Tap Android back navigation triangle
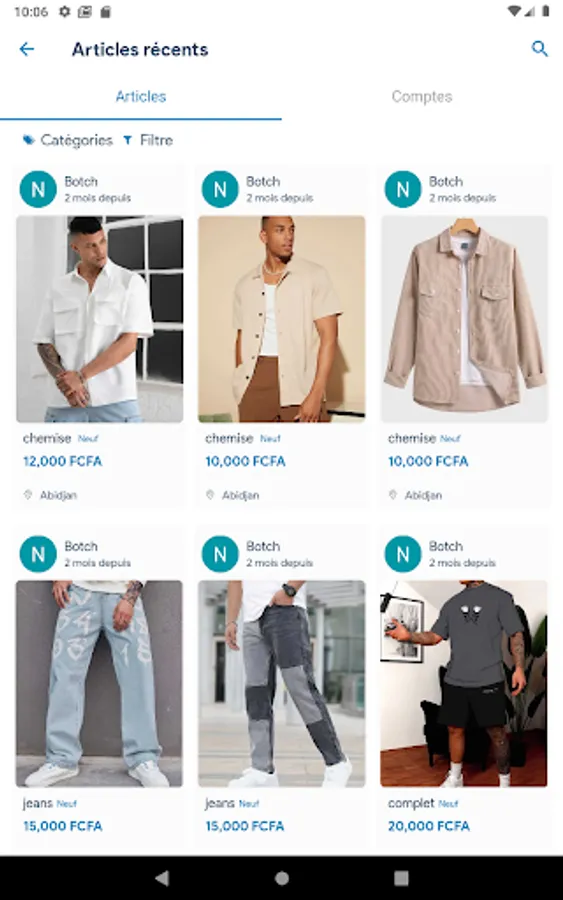 (x=162, y=878)
